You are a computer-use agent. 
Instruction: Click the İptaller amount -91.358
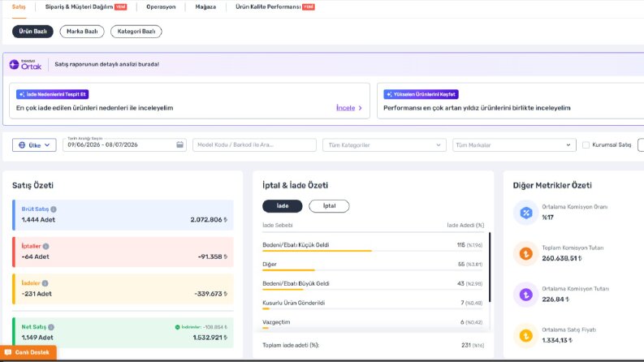point(213,257)
